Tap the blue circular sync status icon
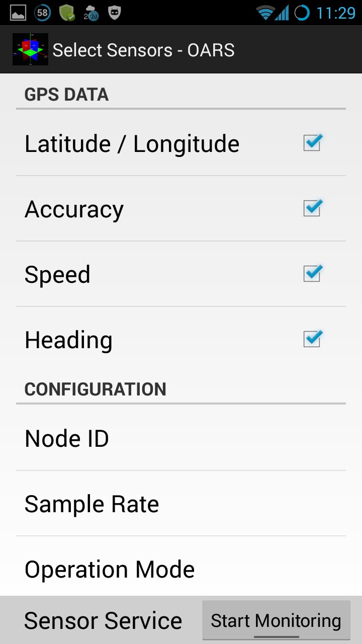 (302, 13)
